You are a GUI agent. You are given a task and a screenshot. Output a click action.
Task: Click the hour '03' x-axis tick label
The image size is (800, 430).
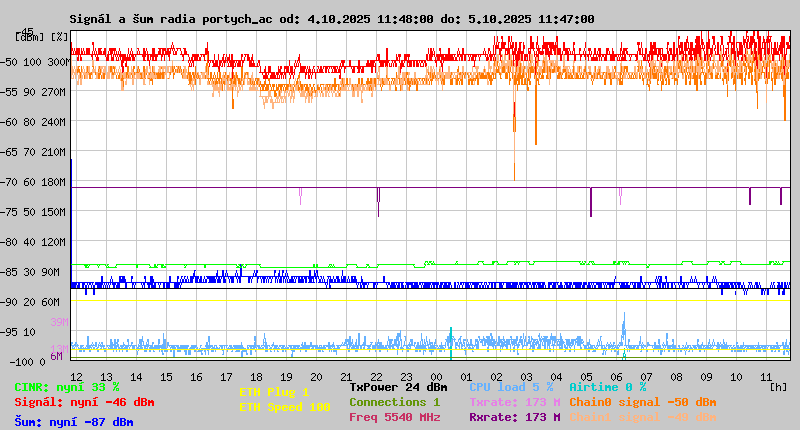(526, 377)
